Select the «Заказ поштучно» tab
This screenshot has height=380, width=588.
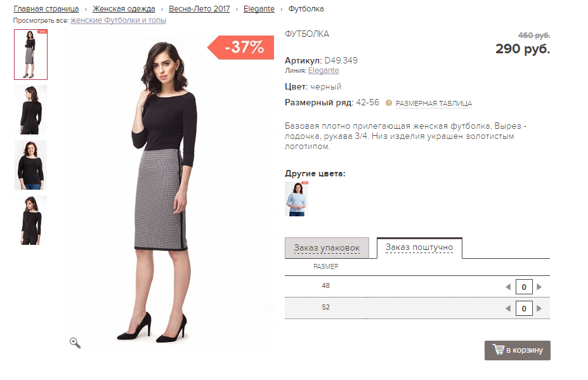click(x=419, y=247)
